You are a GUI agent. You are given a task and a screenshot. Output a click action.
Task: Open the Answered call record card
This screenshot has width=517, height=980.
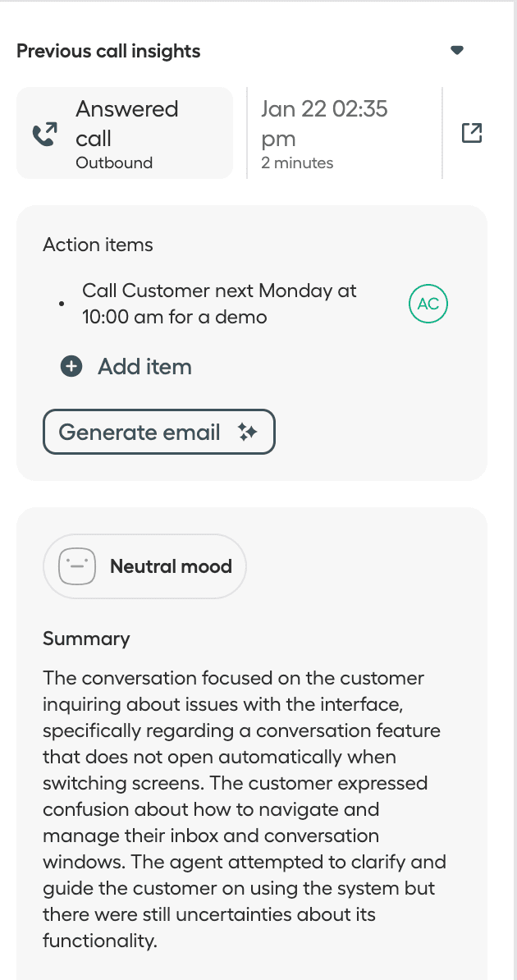point(125,132)
